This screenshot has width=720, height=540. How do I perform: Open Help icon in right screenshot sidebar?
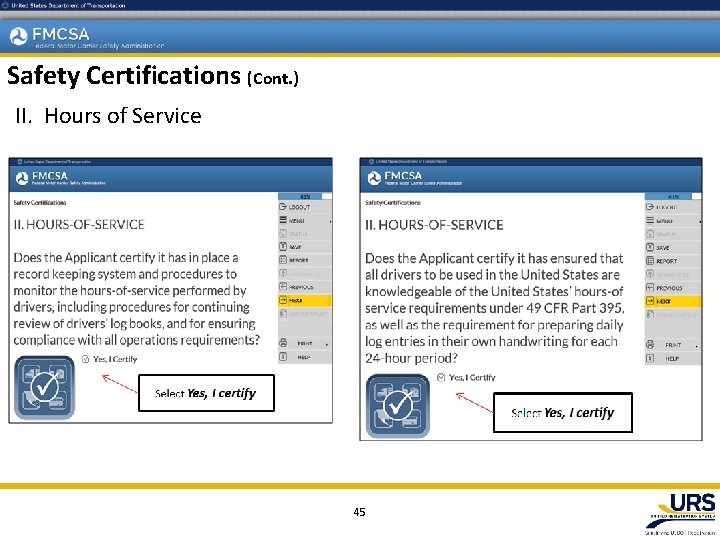[x=650, y=358]
